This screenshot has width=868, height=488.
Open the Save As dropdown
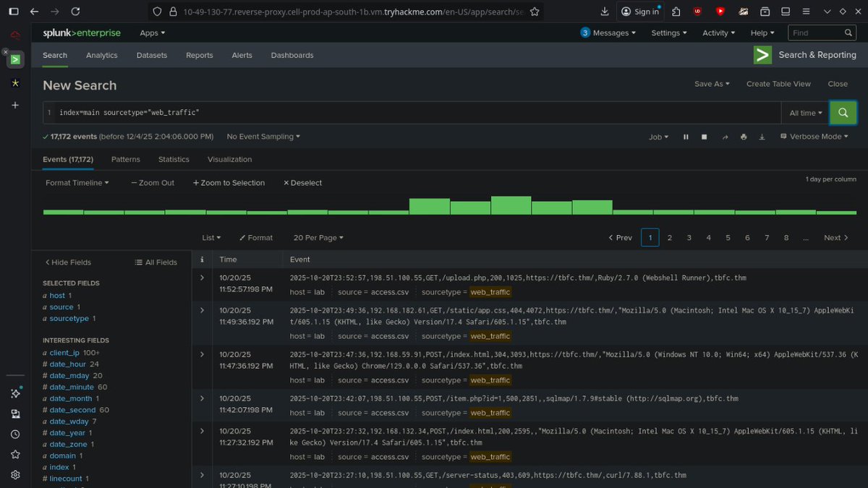pos(712,84)
